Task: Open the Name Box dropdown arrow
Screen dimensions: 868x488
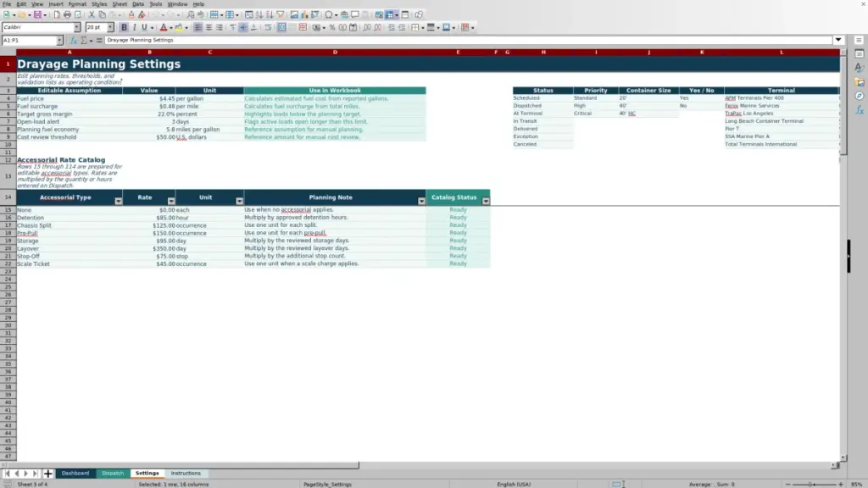Action: 59,41
